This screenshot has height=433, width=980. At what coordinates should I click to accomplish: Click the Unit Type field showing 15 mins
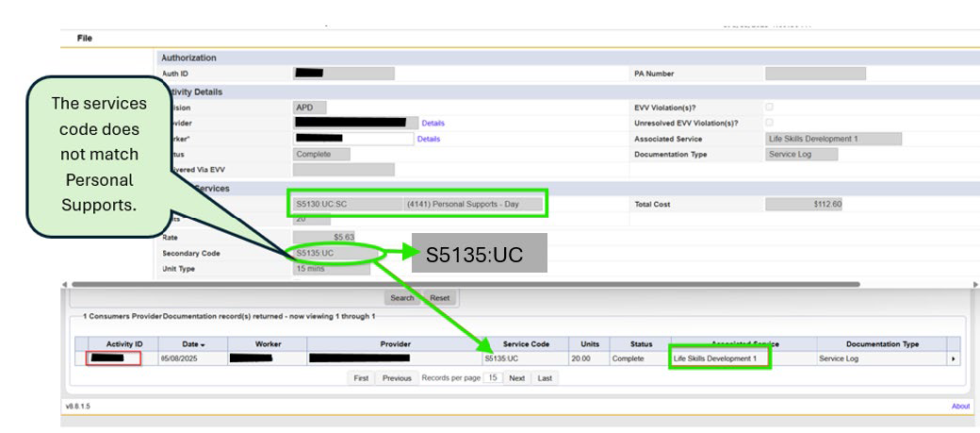coord(332,269)
